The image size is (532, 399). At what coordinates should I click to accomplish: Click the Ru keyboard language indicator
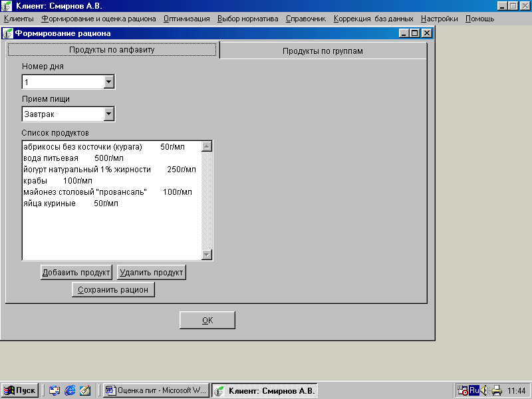click(474, 390)
